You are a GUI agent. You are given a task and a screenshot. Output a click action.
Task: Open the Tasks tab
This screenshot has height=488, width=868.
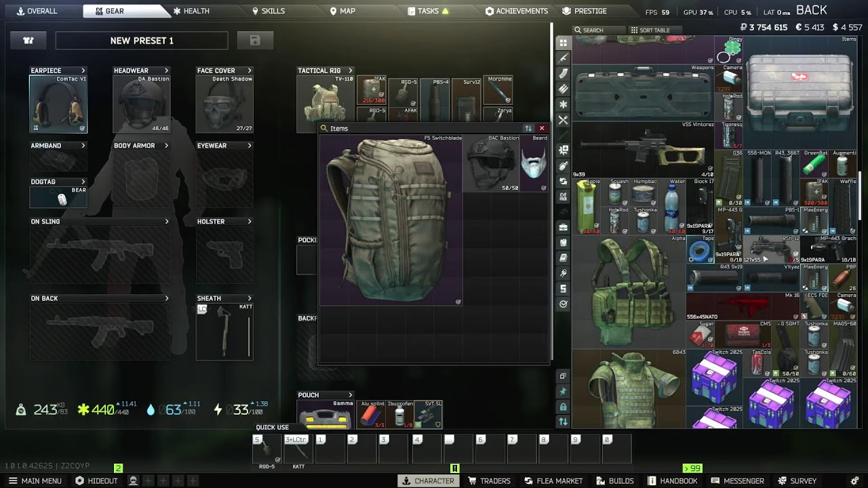[428, 11]
